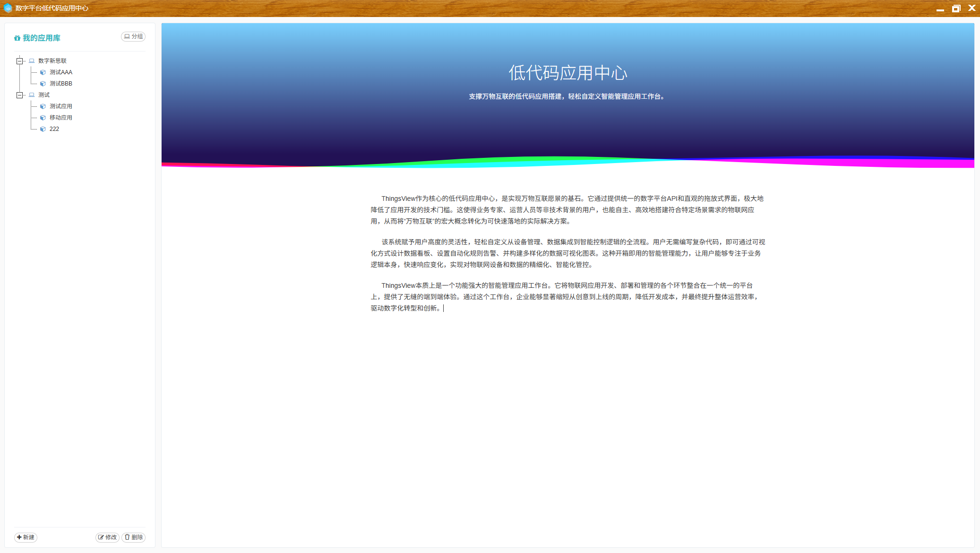
Task: Click the laptop icon of 数字新思联 group
Action: coord(32,61)
